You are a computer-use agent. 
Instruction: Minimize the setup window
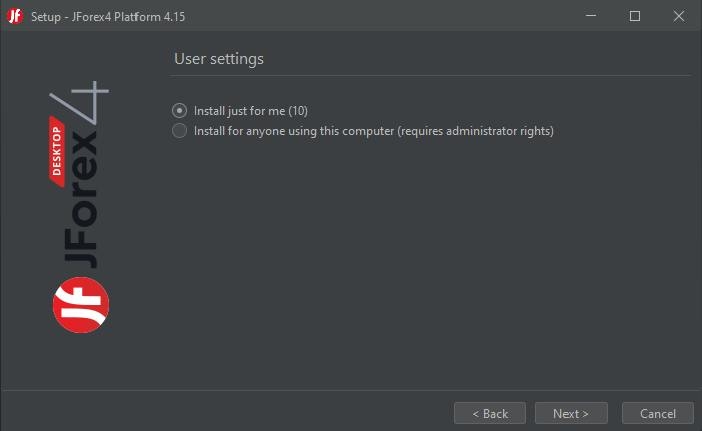(x=588, y=16)
